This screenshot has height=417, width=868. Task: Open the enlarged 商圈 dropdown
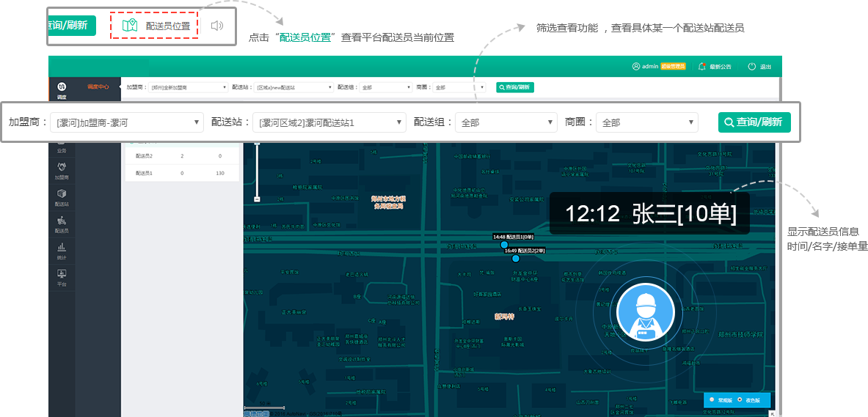pyautogui.click(x=646, y=122)
